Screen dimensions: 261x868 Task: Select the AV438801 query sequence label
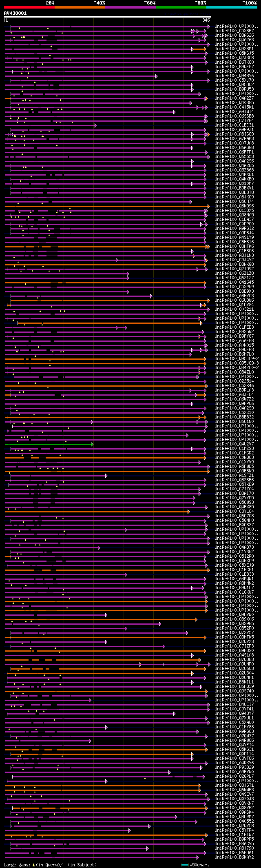point(15,13)
